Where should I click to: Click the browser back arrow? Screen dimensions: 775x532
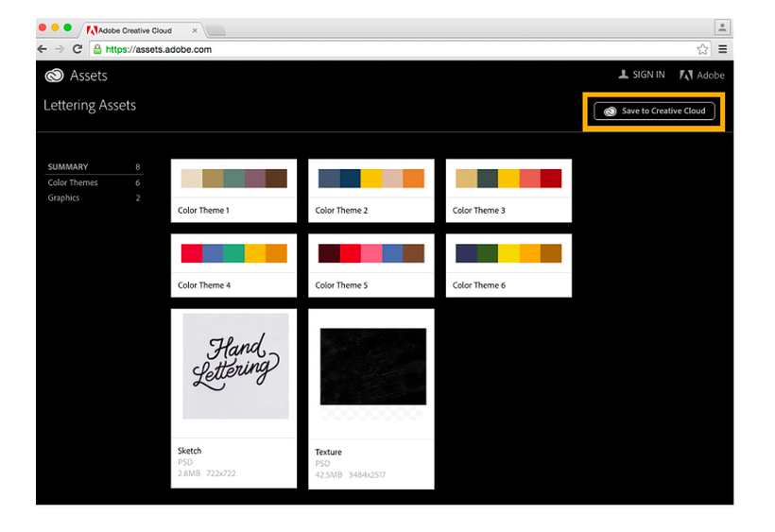pyautogui.click(x=43, y=49)
